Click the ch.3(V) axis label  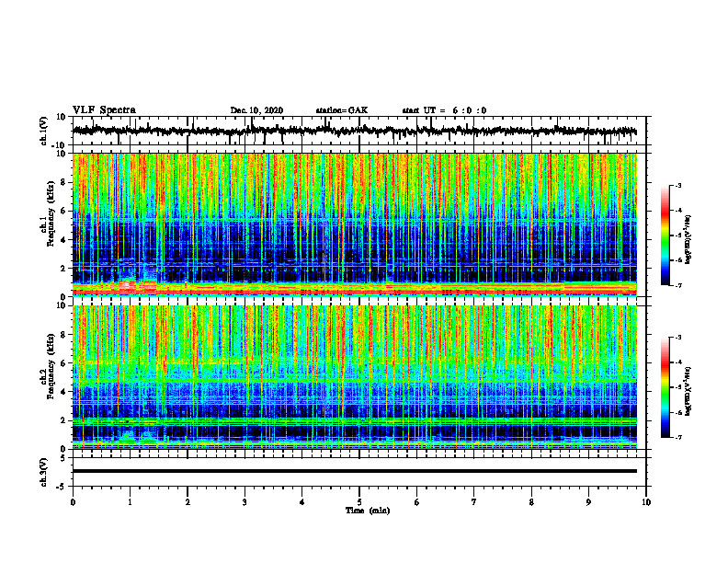pos(43,472)
